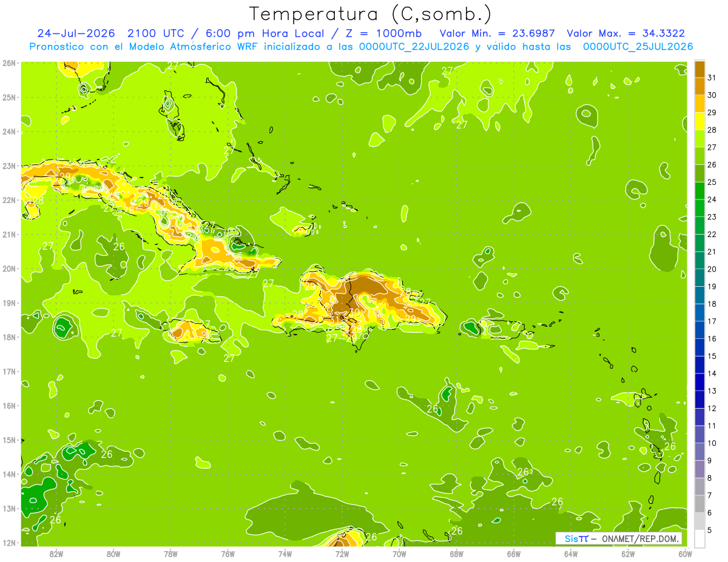Click the "14N" latitude axis label

[x=9, y=474]
